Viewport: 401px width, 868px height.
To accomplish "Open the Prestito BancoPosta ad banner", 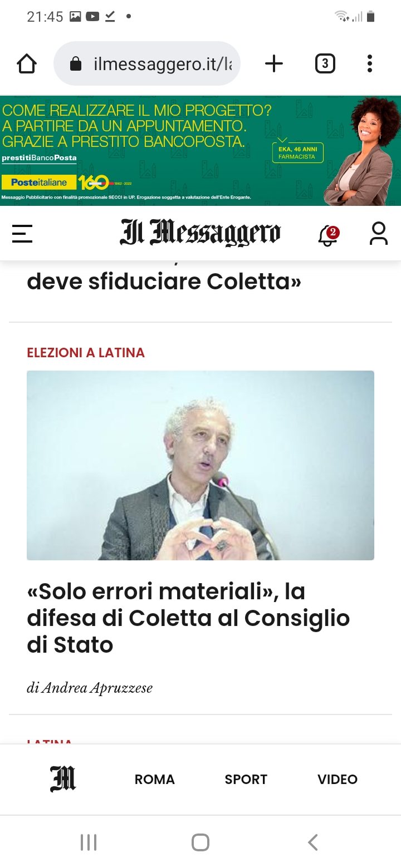I will point(200,151).
